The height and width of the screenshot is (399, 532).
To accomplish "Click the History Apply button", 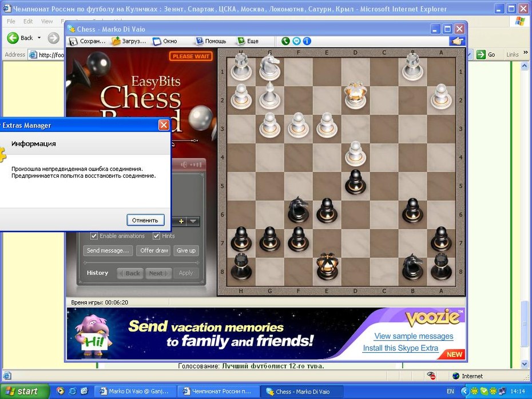I will 185,273.
